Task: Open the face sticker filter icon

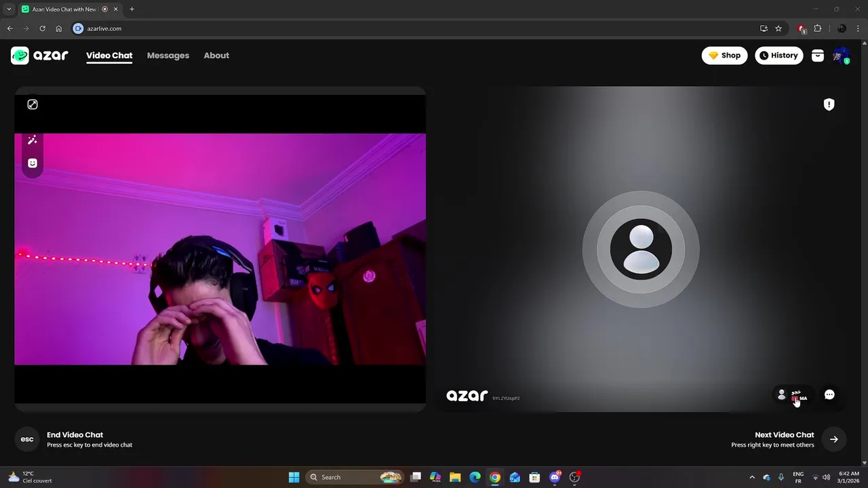Action: (33, 163)
